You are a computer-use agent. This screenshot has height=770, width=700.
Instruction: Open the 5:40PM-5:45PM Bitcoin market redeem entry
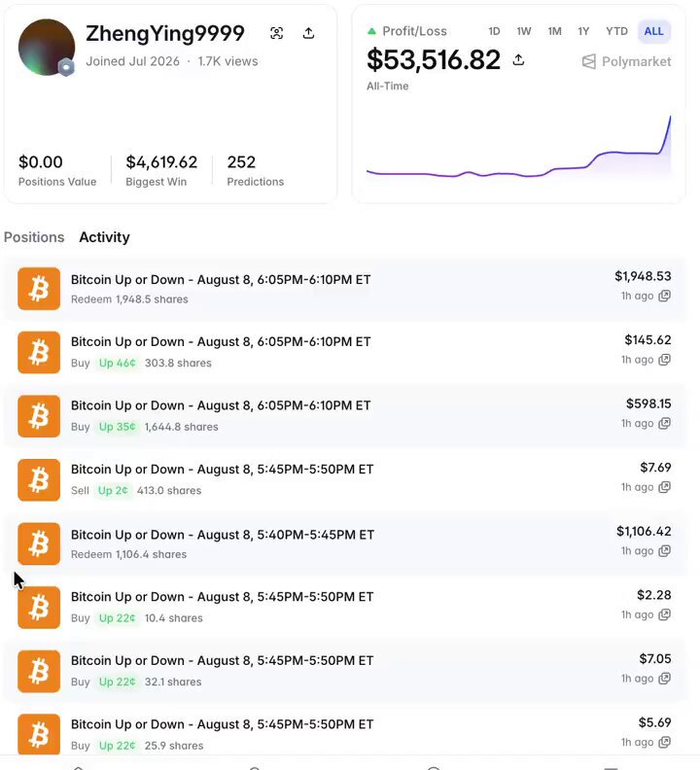[344, 544]
